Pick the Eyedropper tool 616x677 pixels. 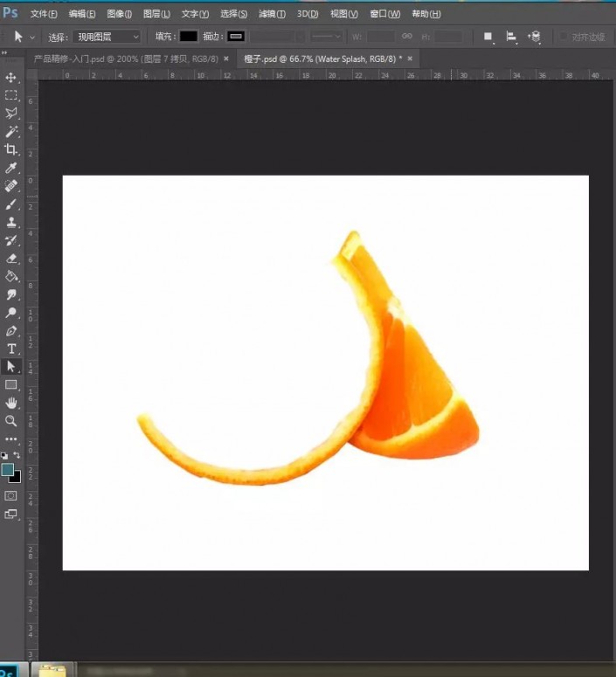10,168
